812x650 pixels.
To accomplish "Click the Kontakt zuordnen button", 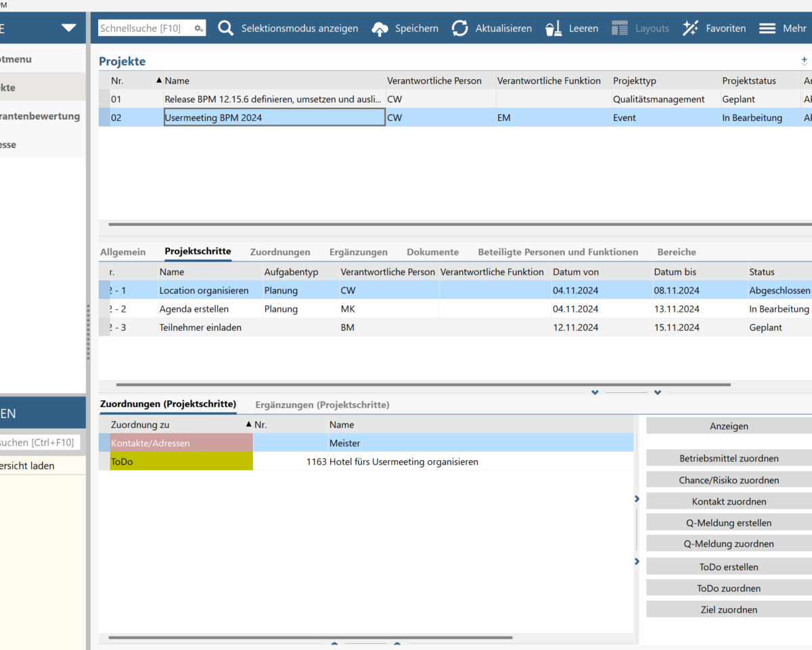I will tap(729, 502).
